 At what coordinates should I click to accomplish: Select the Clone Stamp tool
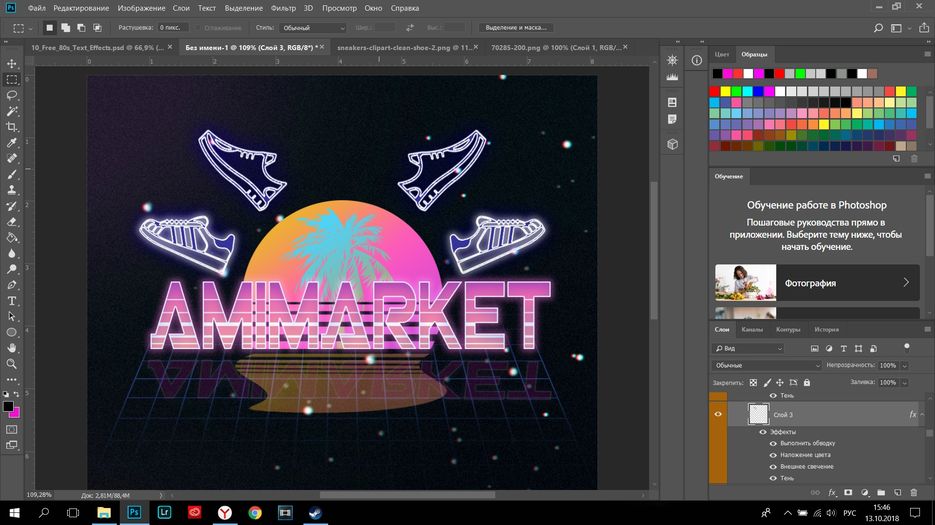pyautogui.click(x=11, y=190)
